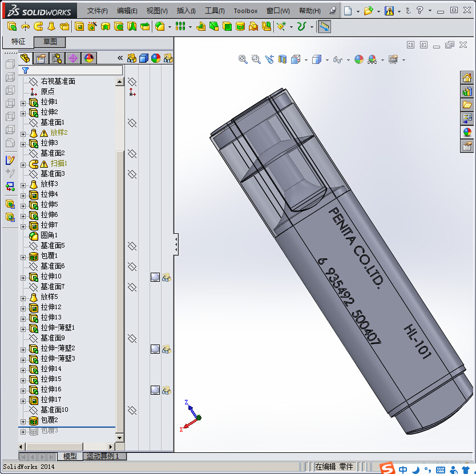Click the Linear Pattern icon
Viewport: 476px width, 474px height.
click(x=180, y=27)
